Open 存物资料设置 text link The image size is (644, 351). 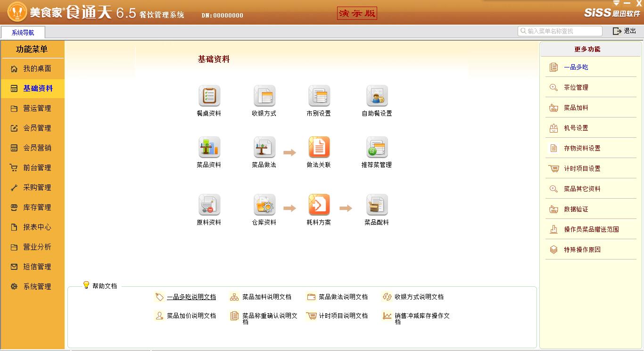(582, 148)
